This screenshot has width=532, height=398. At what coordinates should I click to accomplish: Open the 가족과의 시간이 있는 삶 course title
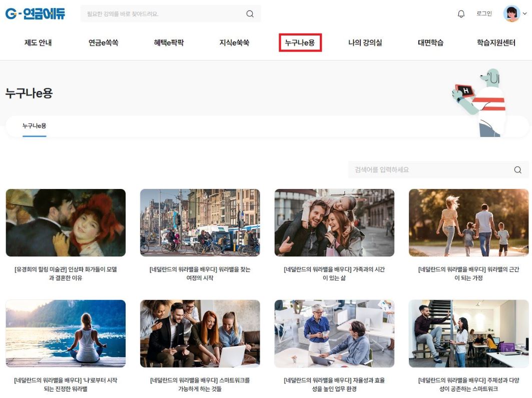[x=334, y=273]
